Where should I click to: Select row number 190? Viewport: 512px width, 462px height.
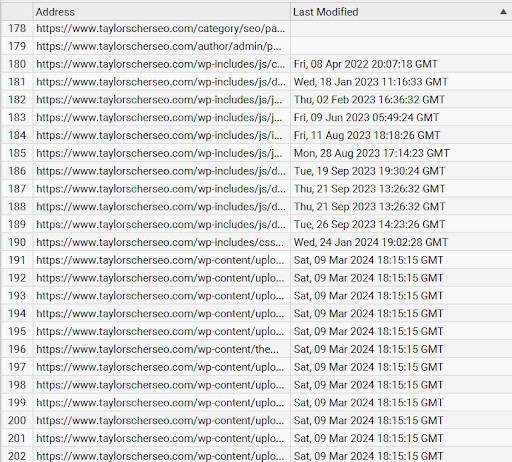pyautogui.click(x=17, y=242)
